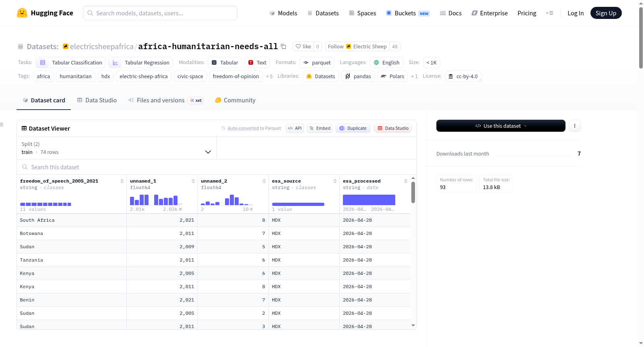Show 1 more library
Image resolution: width=644 pixels, height=347 pixels.
[x=414, y=76]
